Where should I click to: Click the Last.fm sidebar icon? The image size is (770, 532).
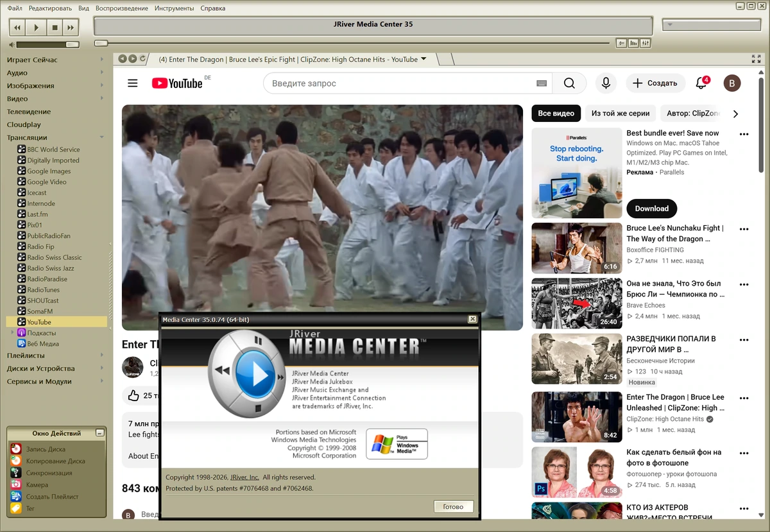pos(21,214)
